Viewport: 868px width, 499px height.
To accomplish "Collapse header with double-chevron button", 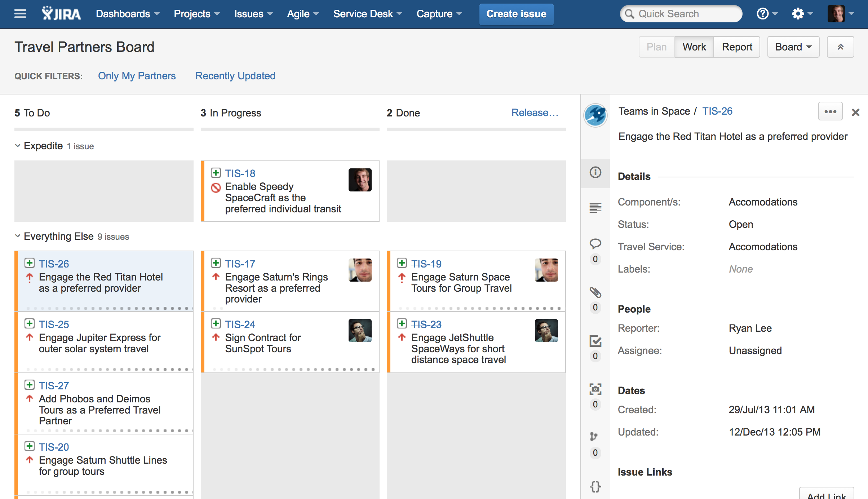I will pyautogui.click(x=840, y=47).
